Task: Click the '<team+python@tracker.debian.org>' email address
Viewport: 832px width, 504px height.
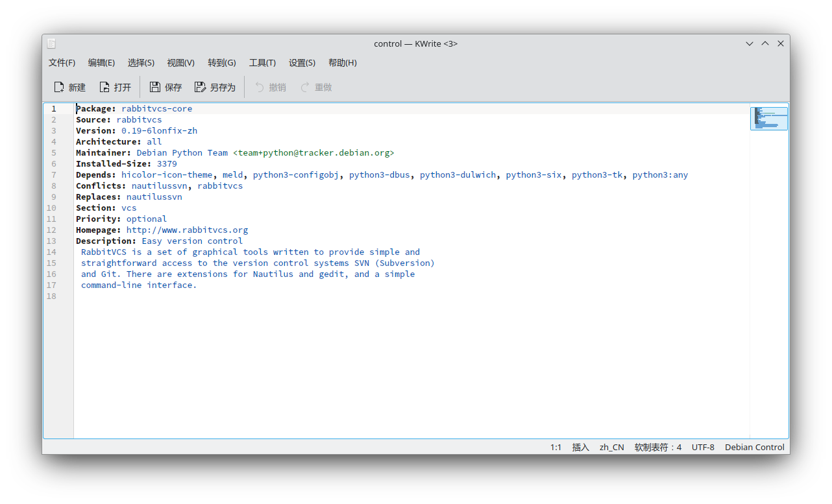Action: point(313,153)
